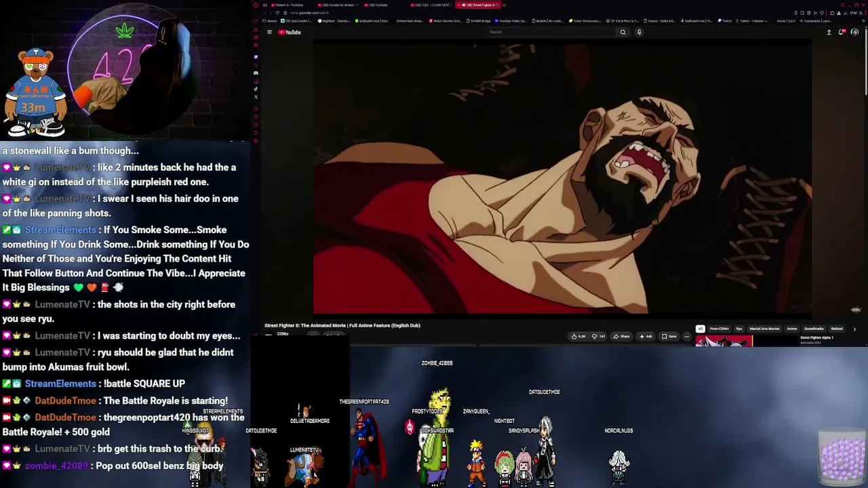
Task: Select the 'Related' filter chip
Action: pyautogui.click(x=837, y=329)
